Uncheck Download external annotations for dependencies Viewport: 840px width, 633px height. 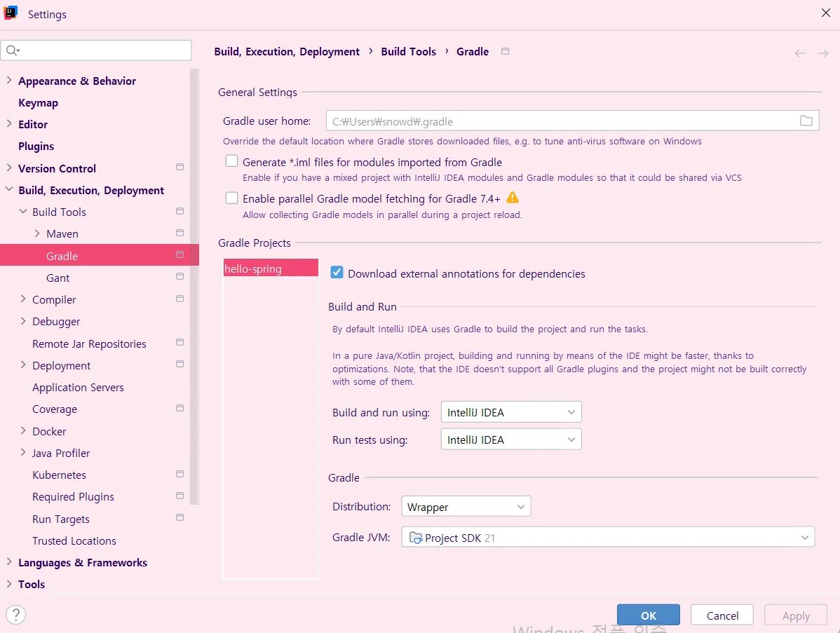[337, 273]
